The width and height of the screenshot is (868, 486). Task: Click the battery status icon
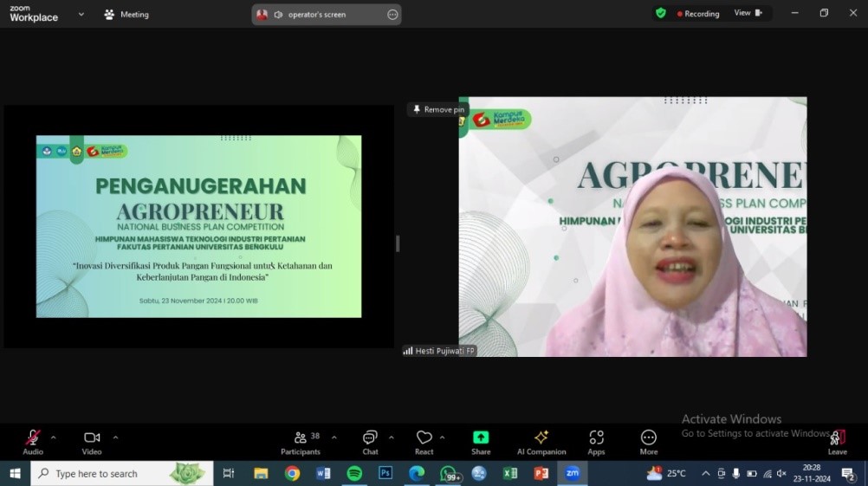click(x=751, y=473)
